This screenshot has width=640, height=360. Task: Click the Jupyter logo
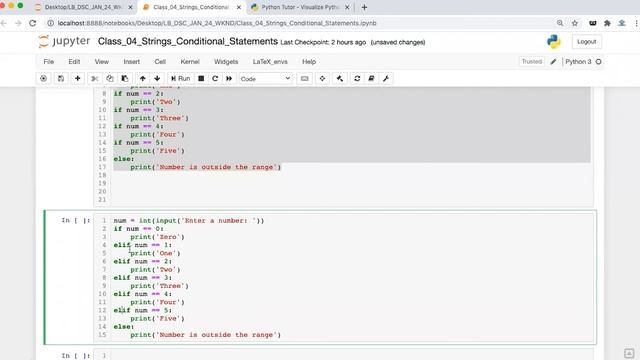point(64,42)
